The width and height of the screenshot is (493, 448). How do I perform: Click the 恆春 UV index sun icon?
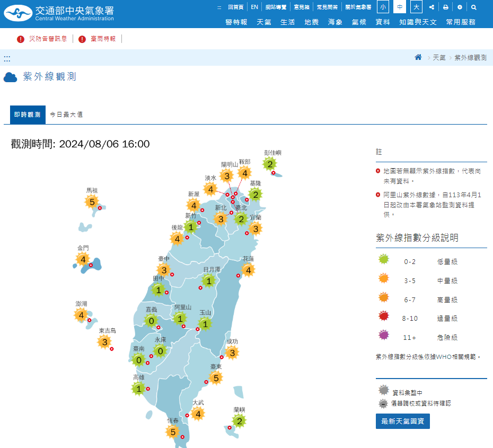point(173,432)
